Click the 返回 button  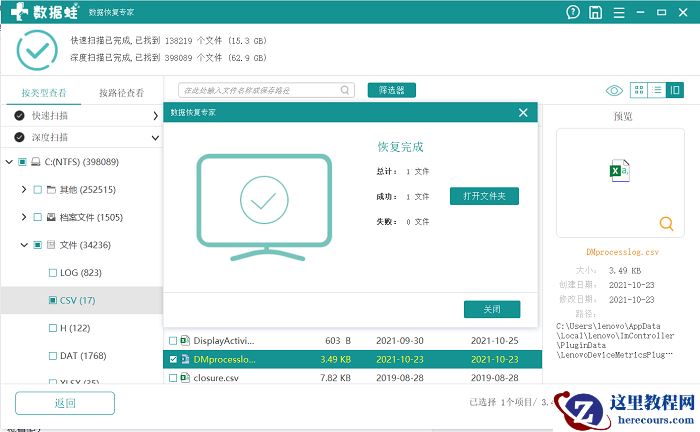click(65, 403)
